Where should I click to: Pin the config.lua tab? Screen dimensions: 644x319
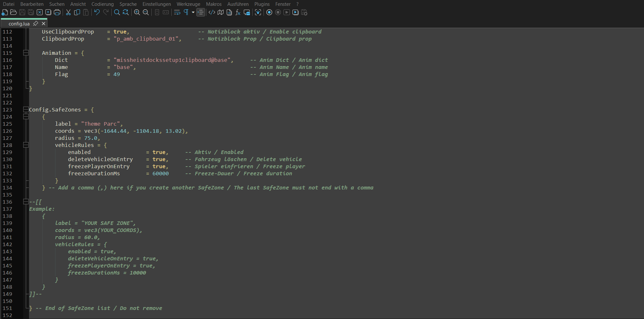point(35,24)
